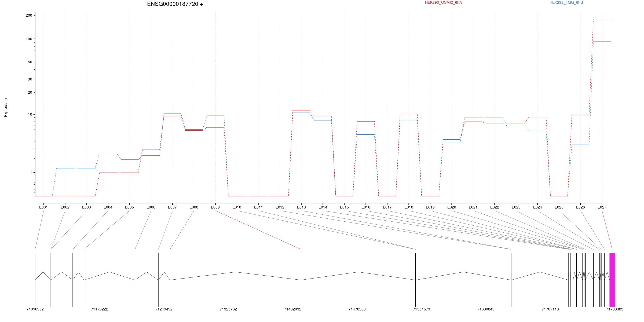Select the HEK293_OSMI2_6hA legend label
Viewport: 644px width, 322px height.
(443, 2)
